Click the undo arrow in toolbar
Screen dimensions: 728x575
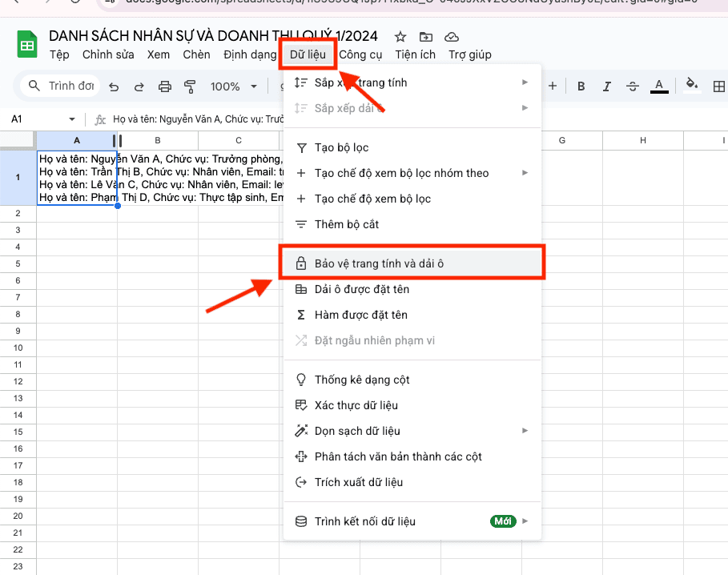pos(114,86)
